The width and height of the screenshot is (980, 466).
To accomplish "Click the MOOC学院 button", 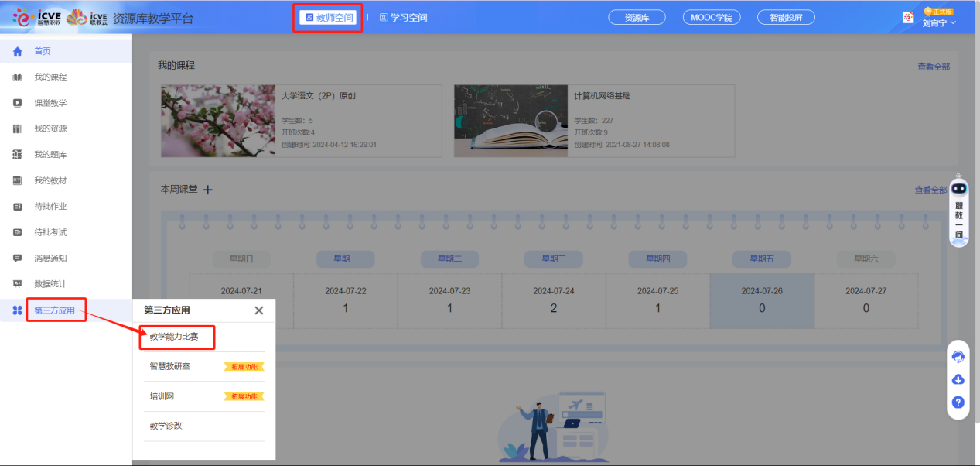I will [x=711, y=17].
